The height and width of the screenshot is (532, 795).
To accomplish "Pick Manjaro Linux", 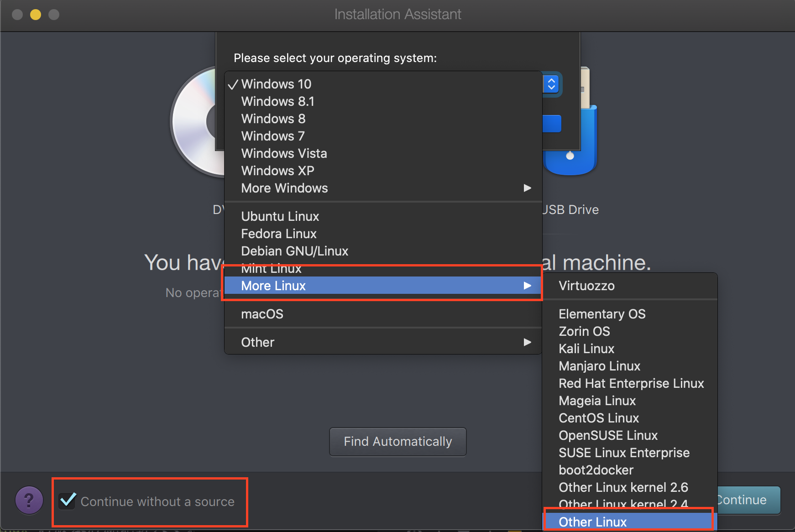I will click(630, 366).
